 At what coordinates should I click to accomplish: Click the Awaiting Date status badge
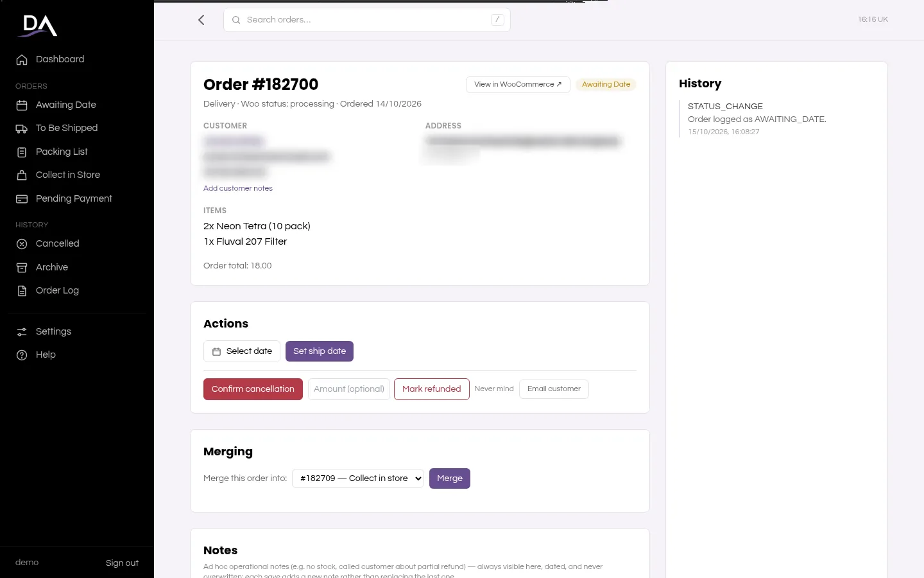606,85
